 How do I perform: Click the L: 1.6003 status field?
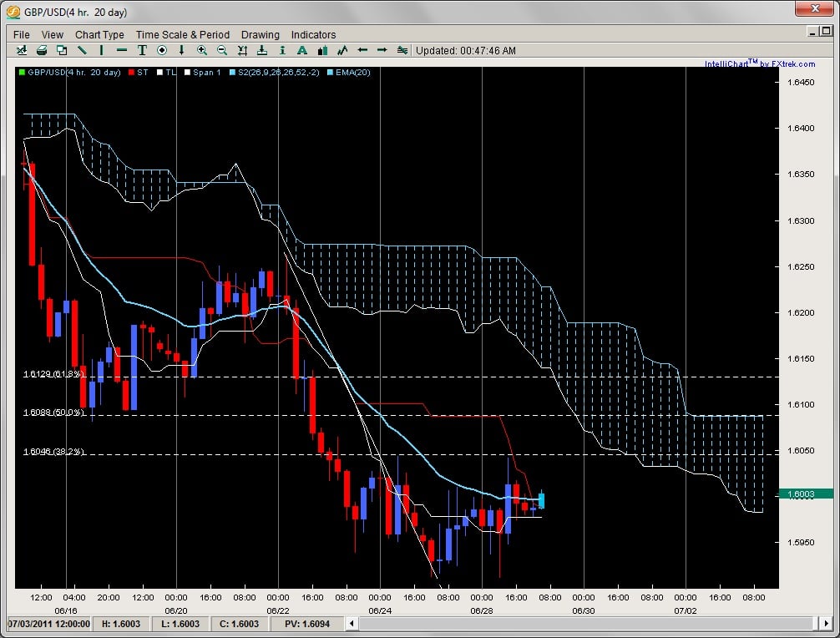click(x=180, y=624)
